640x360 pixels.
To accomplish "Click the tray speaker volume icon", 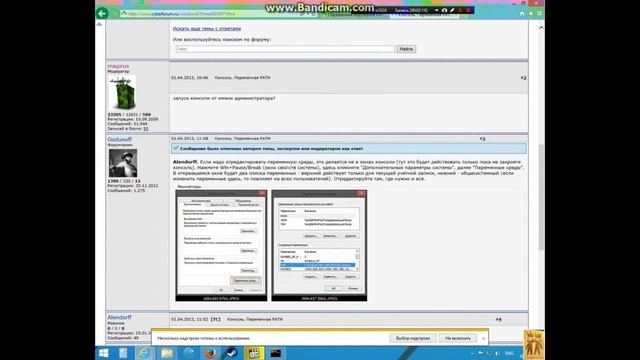I will pos(497,353).
